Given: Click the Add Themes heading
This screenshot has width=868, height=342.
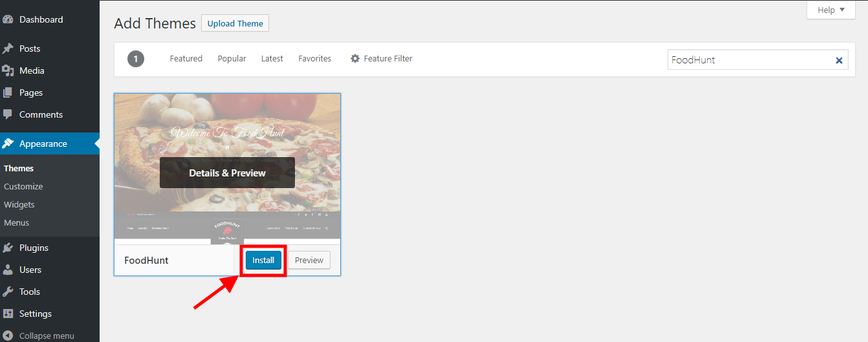Looking at the screenshot, I should click(x=155, y=24).
